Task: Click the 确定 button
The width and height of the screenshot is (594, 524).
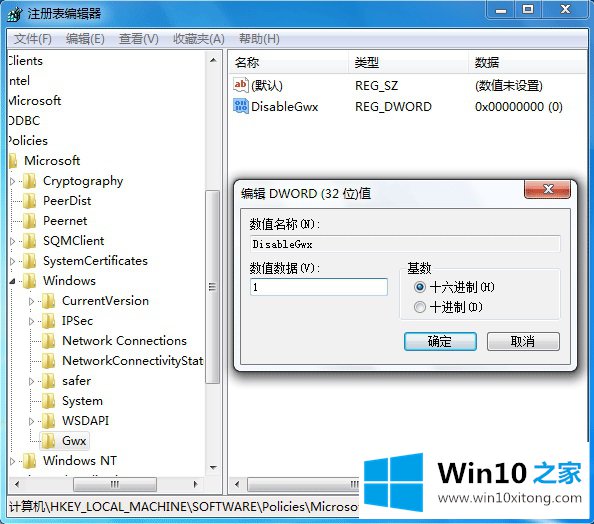Action: coord(440,341)
